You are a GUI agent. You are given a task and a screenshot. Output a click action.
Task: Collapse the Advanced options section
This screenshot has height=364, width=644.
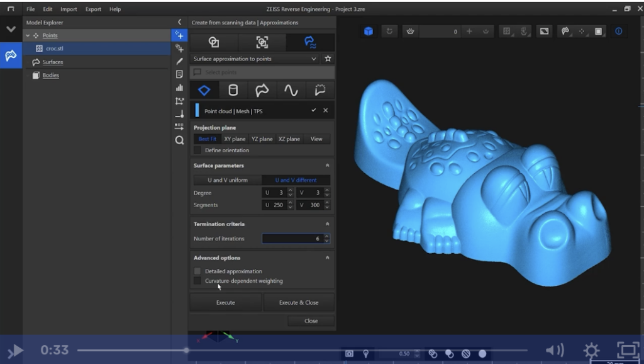327,258
